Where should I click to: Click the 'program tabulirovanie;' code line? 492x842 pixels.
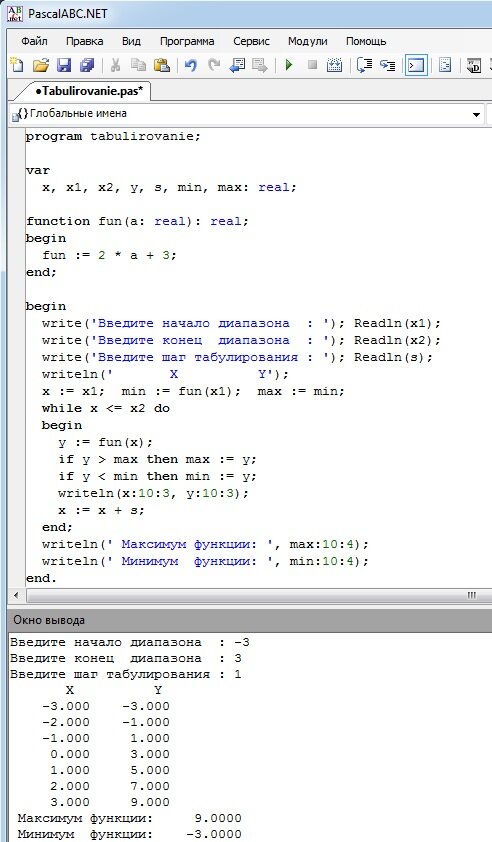(113, 136)
